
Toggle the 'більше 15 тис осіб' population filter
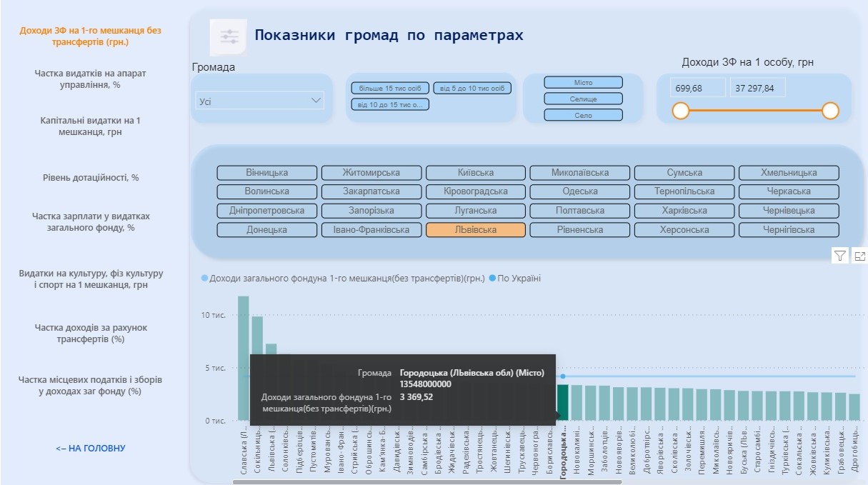click(x=390, y=88)
